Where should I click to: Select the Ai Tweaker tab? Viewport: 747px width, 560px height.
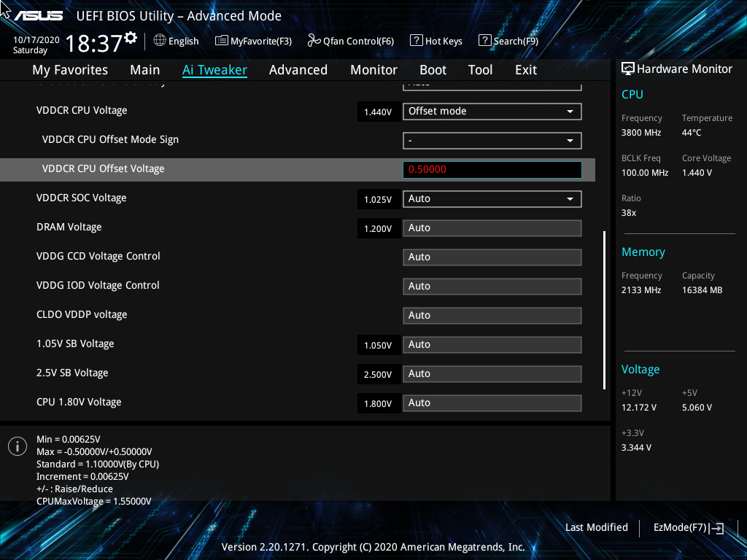pos(215,70)
